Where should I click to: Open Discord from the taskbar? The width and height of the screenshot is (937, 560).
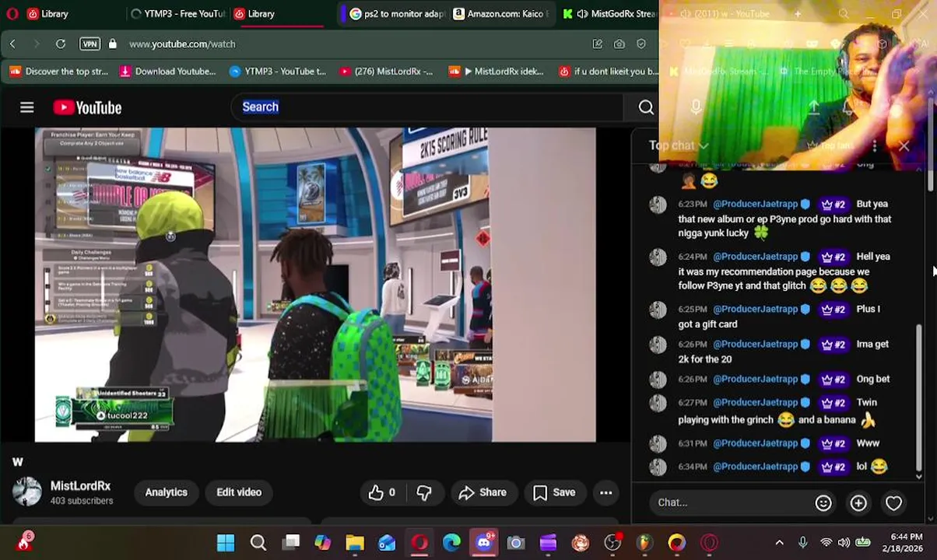(x=483, y=543)
